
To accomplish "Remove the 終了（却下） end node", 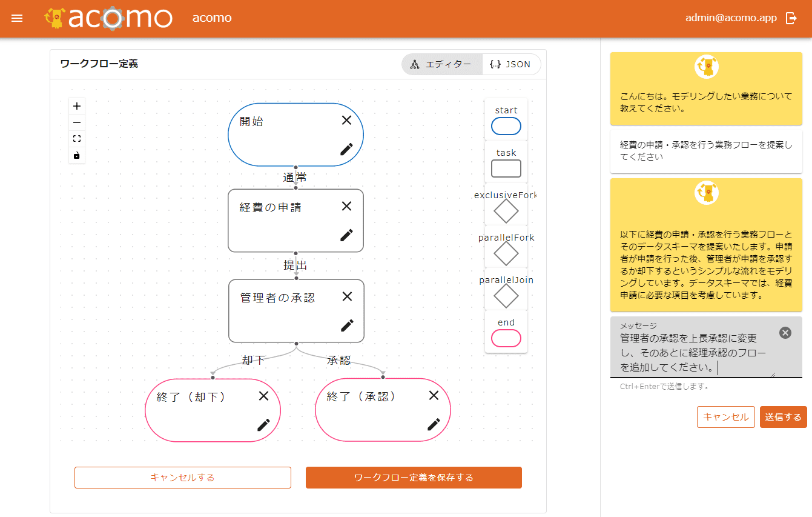I will tap(263, 396).
